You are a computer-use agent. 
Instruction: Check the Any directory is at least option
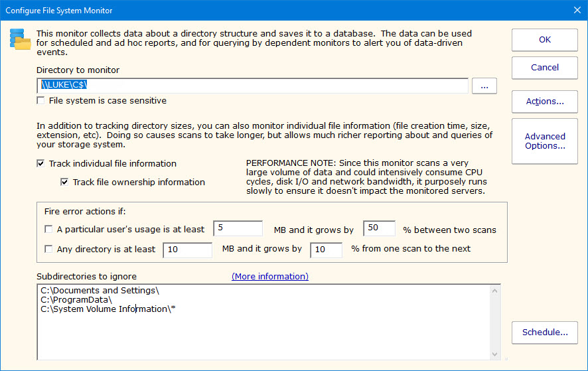(x=48, y=250)
